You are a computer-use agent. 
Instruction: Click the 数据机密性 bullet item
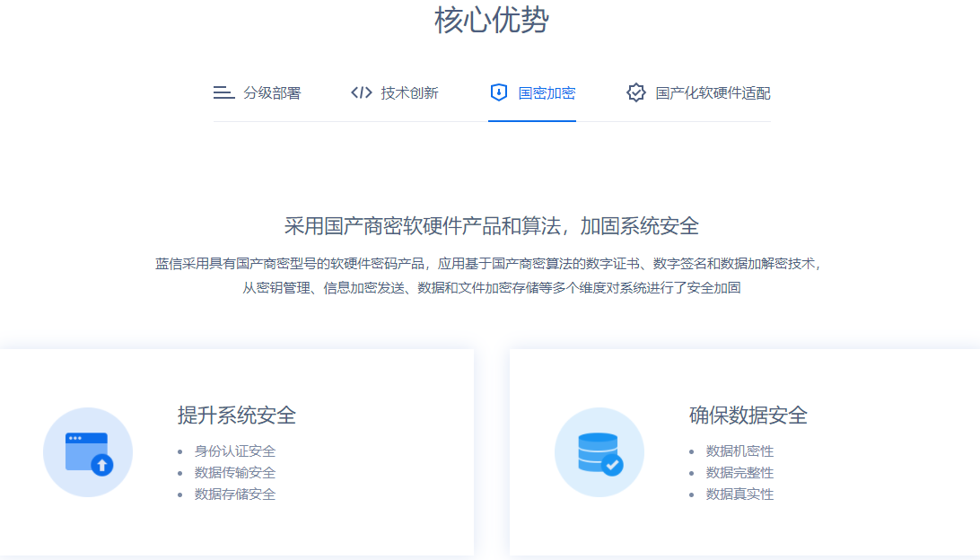739,451
